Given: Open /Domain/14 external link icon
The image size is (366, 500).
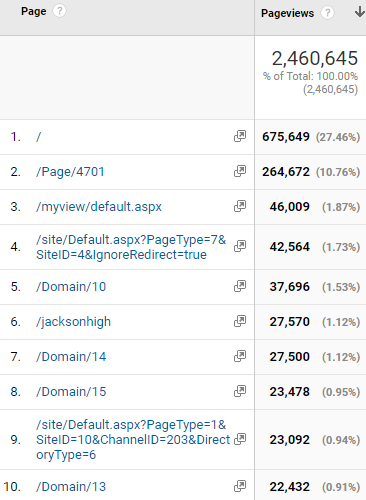Looking at the screenshot, I should pos(240,356).
